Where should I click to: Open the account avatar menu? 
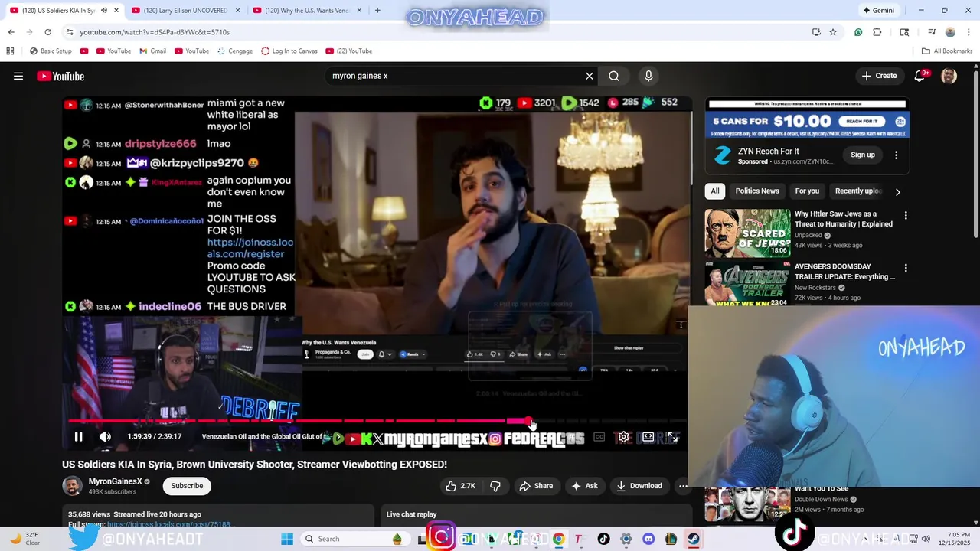949,76
